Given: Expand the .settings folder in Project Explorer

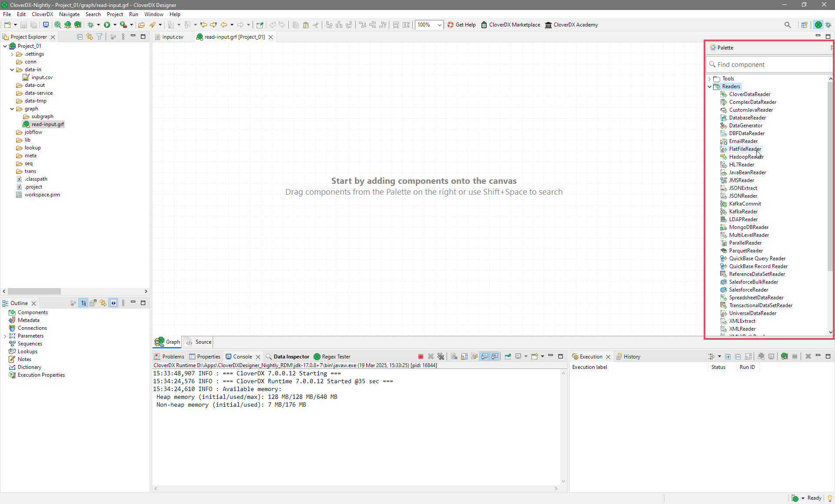Looking at the screenshot, I should 12,54.
